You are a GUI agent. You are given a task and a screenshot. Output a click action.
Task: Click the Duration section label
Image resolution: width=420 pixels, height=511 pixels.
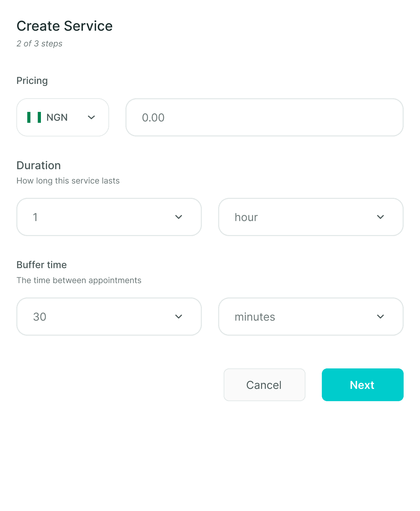[39, 165]
